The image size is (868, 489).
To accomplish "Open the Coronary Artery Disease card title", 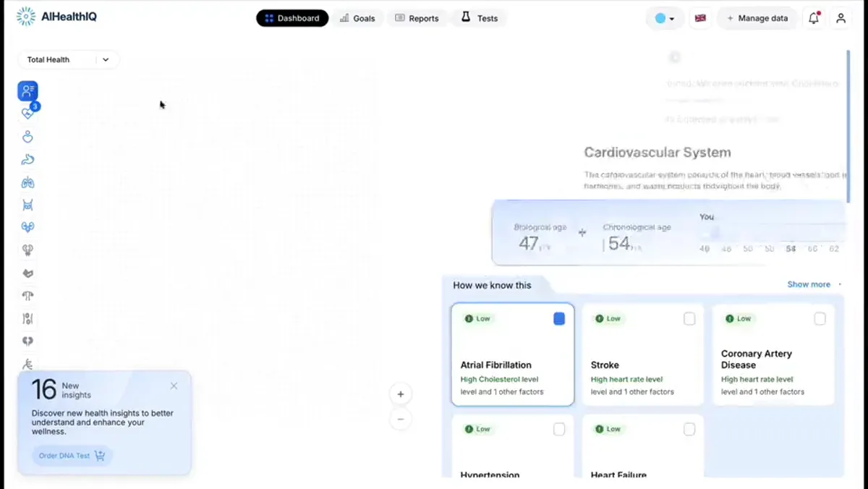I will coord(757,359).
